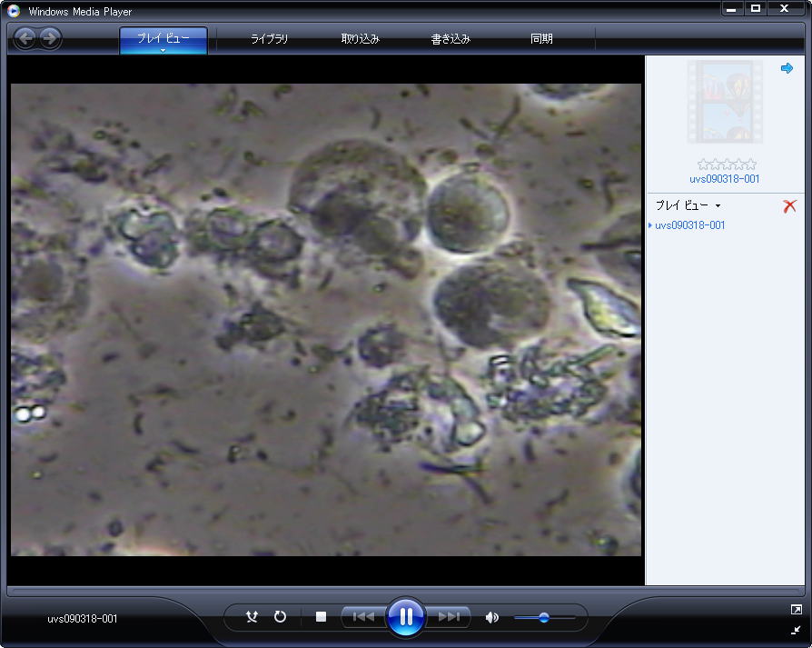Open the ライブラリ tab
This screenshot has width=812, height=648.
269,39
